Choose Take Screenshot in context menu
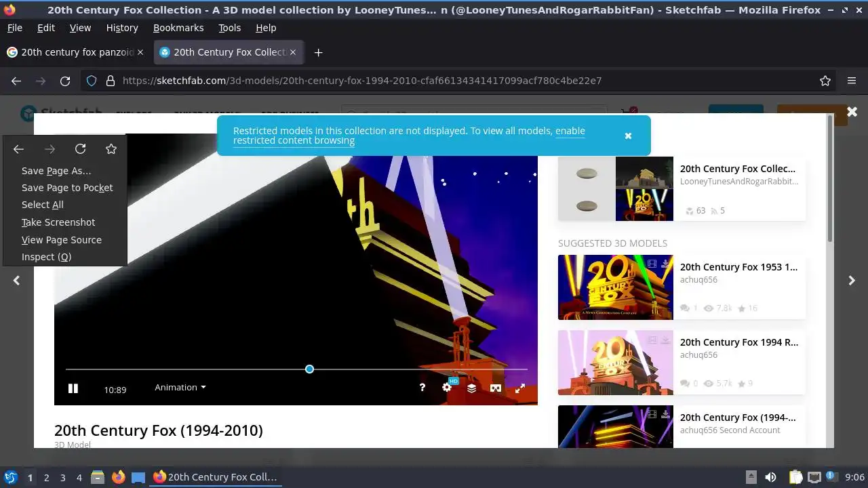Viewport: 868px width, 488px height. point(65,222)
